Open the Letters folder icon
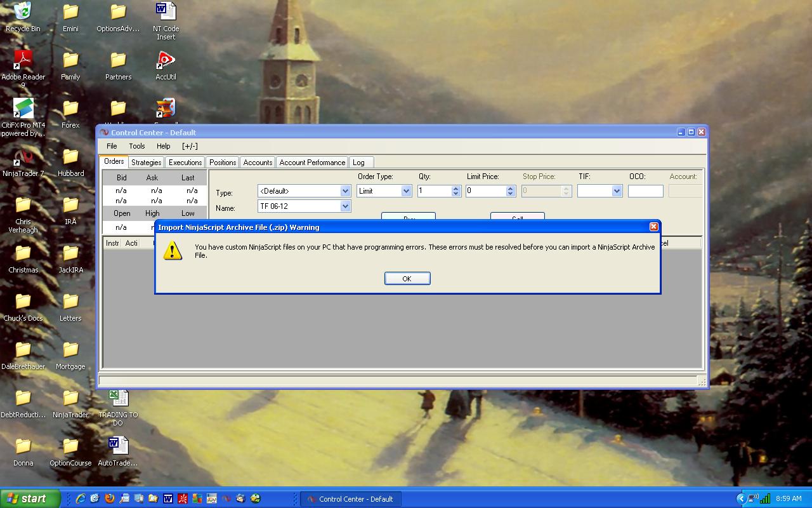The width and height of the screenshot is (812, 508). tap(70, 307)
